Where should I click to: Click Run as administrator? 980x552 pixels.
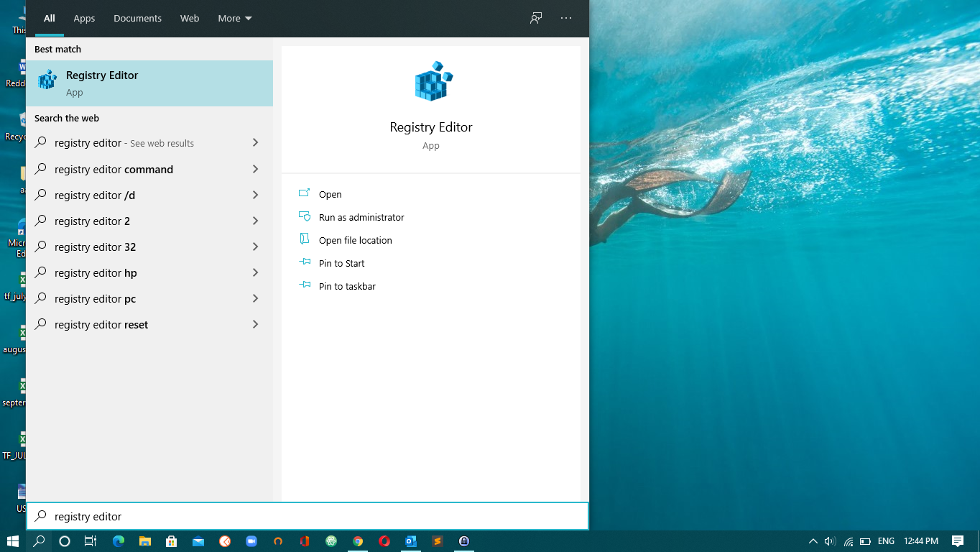(x=361, y=216)
